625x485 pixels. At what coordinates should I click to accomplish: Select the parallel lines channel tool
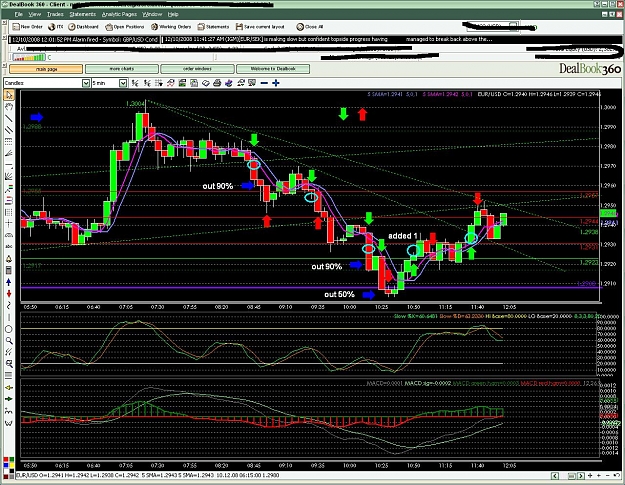point(9,130)
